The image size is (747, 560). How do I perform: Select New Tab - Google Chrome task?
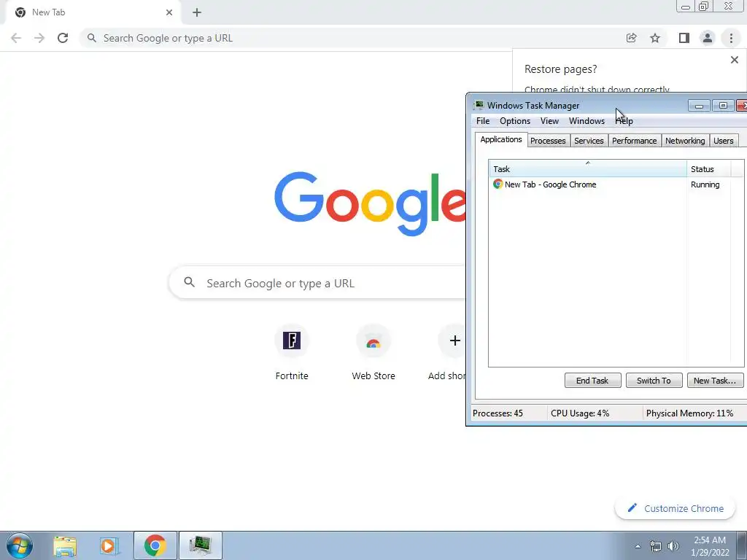coord(550,184)
